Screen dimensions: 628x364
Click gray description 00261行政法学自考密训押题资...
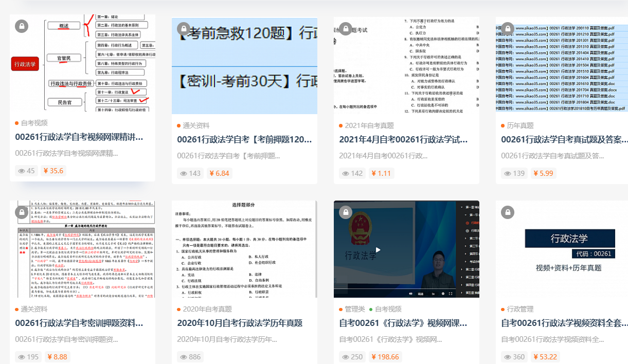point(66,339)
